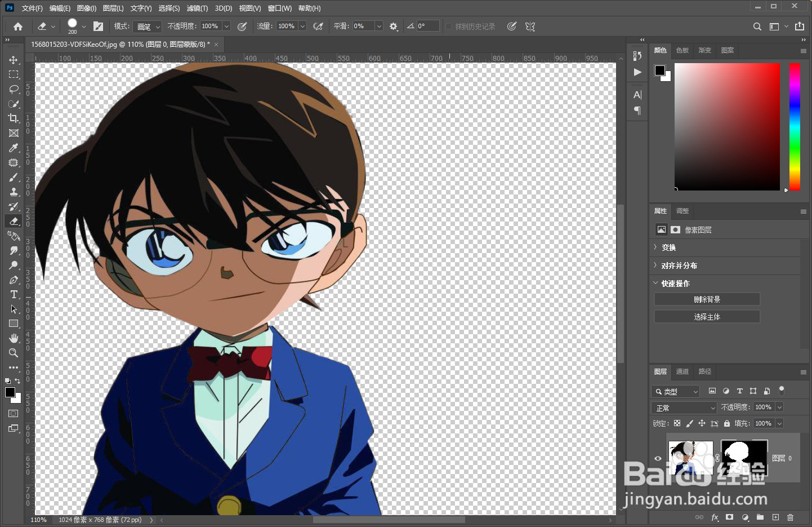Open the brush settings panel icon
Image resolution: width=812 pixels, height=527 pixels.
tap(98, 26)
